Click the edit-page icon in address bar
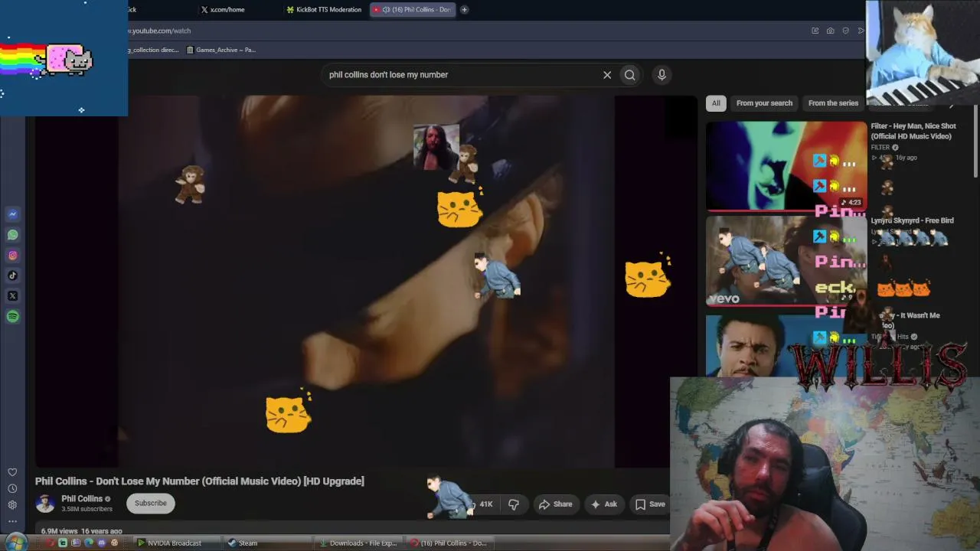Viewport: 980px width, 551px height. pos(815,31)
